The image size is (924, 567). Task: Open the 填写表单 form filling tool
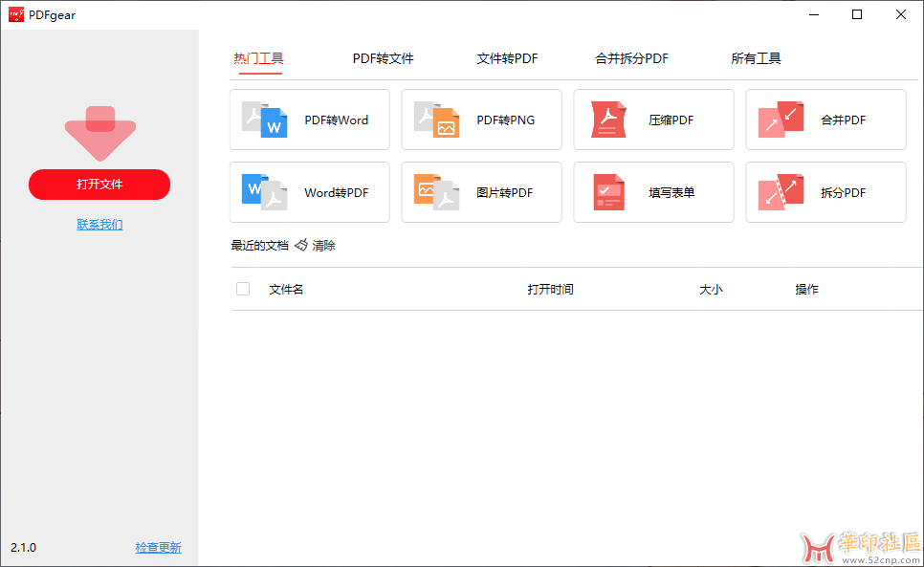click(652, 192)
